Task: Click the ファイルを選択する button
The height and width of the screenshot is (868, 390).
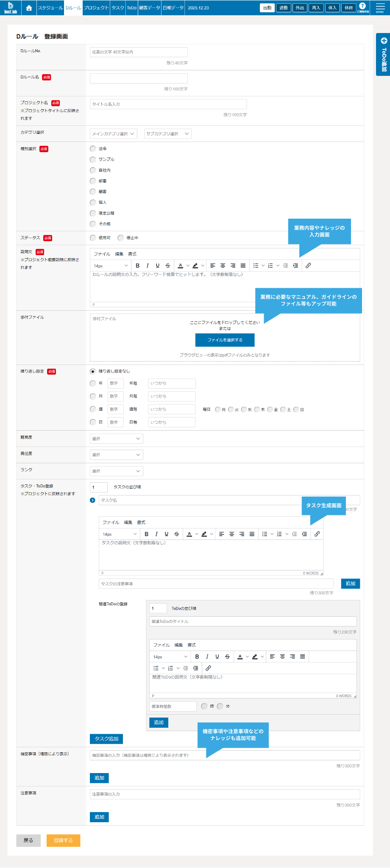Action: [225, 340]
